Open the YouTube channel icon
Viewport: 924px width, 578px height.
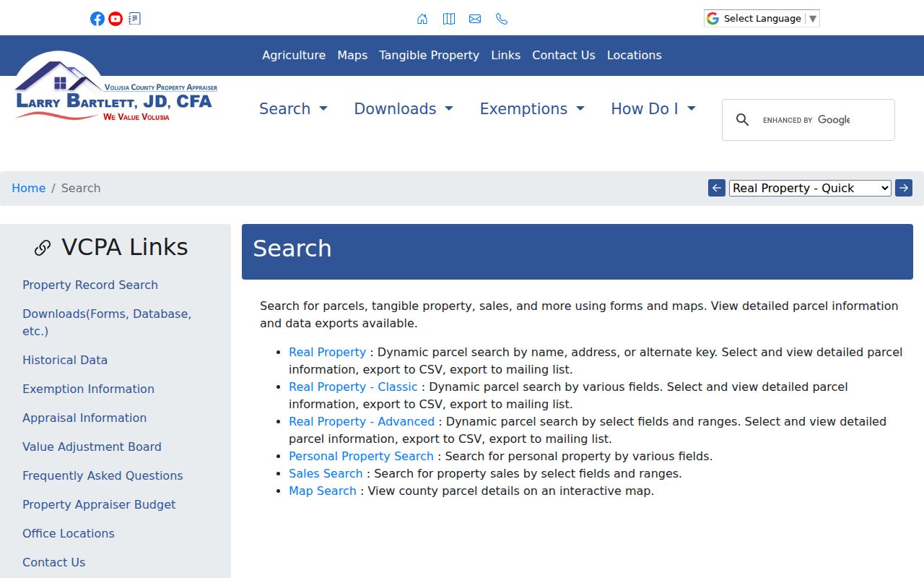coord(115,19)
